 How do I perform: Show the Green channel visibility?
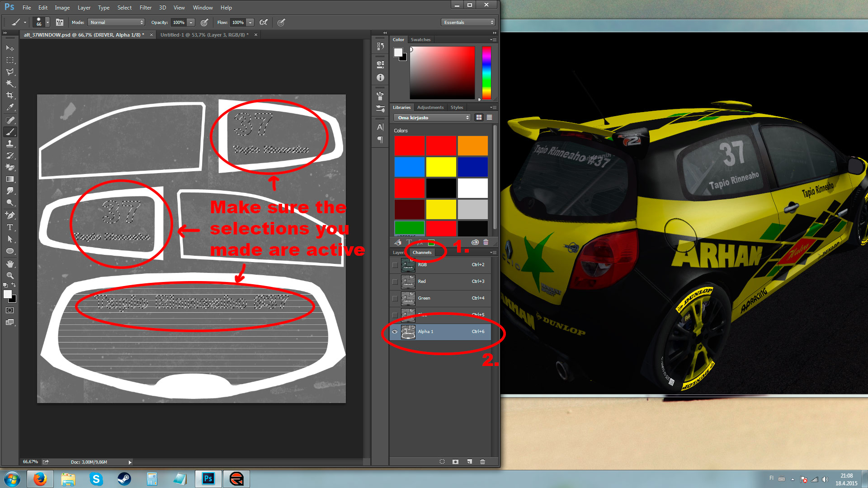pos(395,298)
